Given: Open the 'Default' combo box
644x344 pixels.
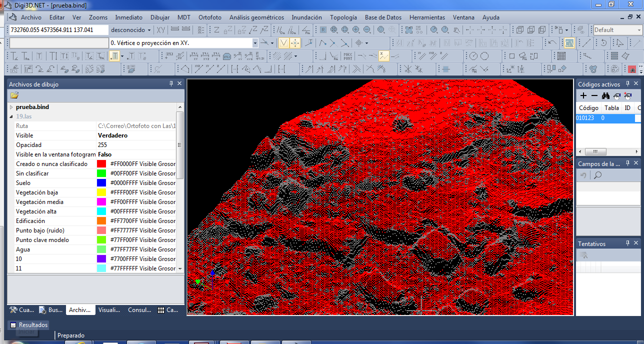Looking at the screenshot, I should (x=617, y=30).
